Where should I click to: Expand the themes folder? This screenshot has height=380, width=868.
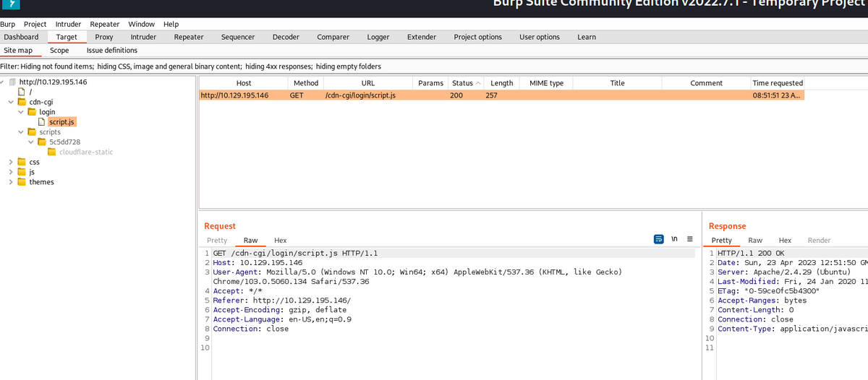click(11, 182)
